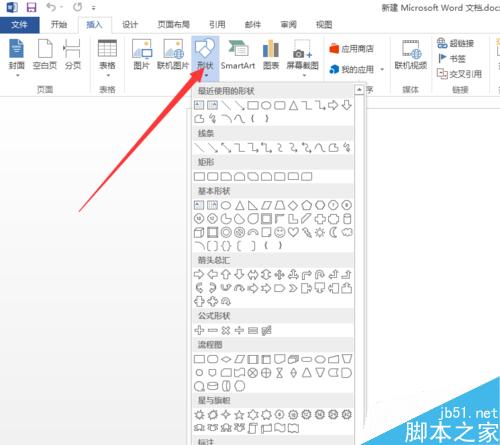Screen dimensions: 500x445
Task: Insert a 超链接 (Hyperlink)
Action: point(455,43)
